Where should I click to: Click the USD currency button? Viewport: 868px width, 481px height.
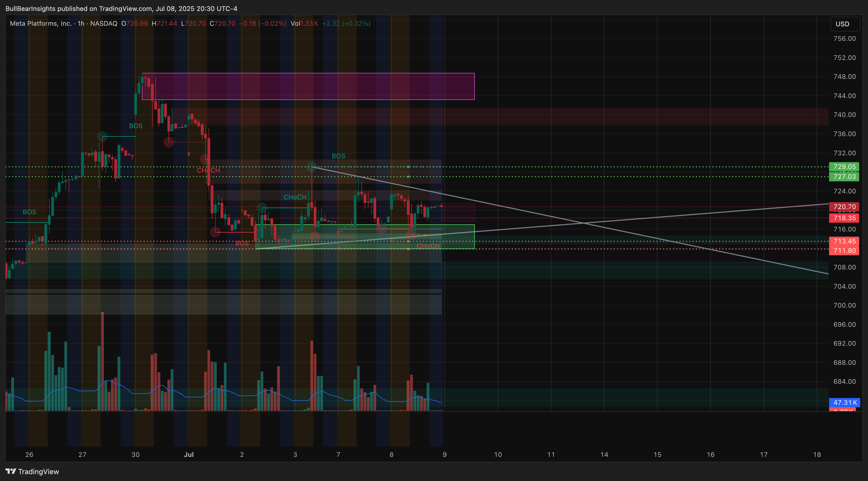(x=845, y=24)
